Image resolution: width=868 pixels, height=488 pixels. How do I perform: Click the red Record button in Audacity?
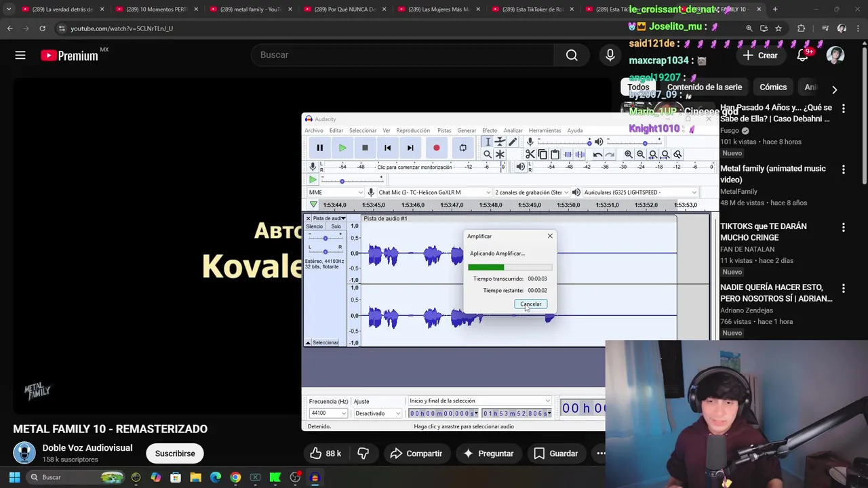(x=436, y=148)
